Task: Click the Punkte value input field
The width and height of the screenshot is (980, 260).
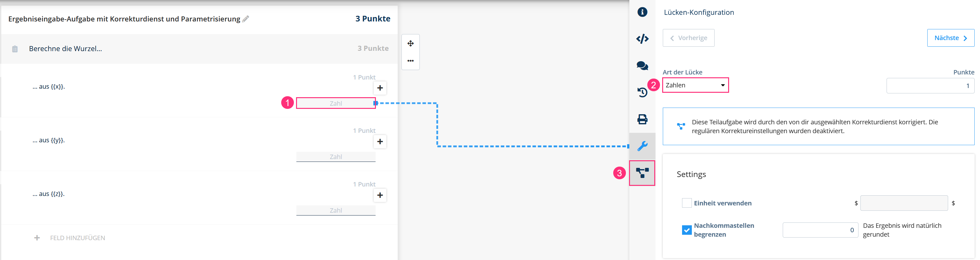Action: [930, 86]
